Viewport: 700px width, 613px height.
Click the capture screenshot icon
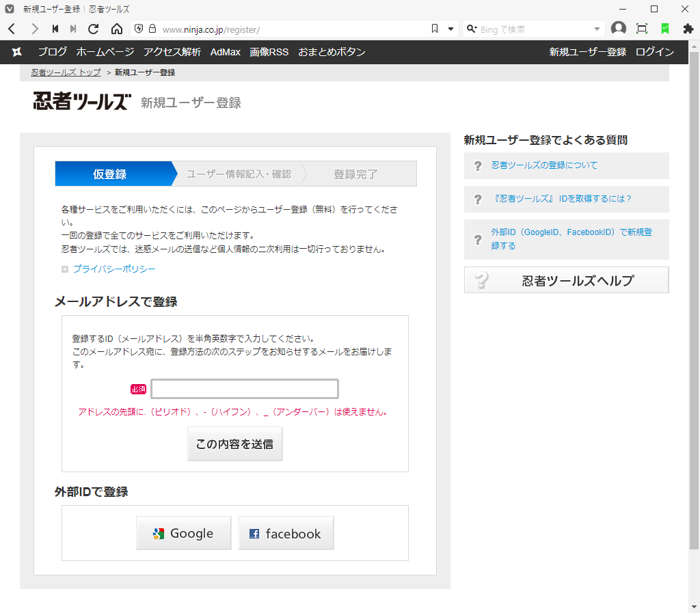click(641, 29)
